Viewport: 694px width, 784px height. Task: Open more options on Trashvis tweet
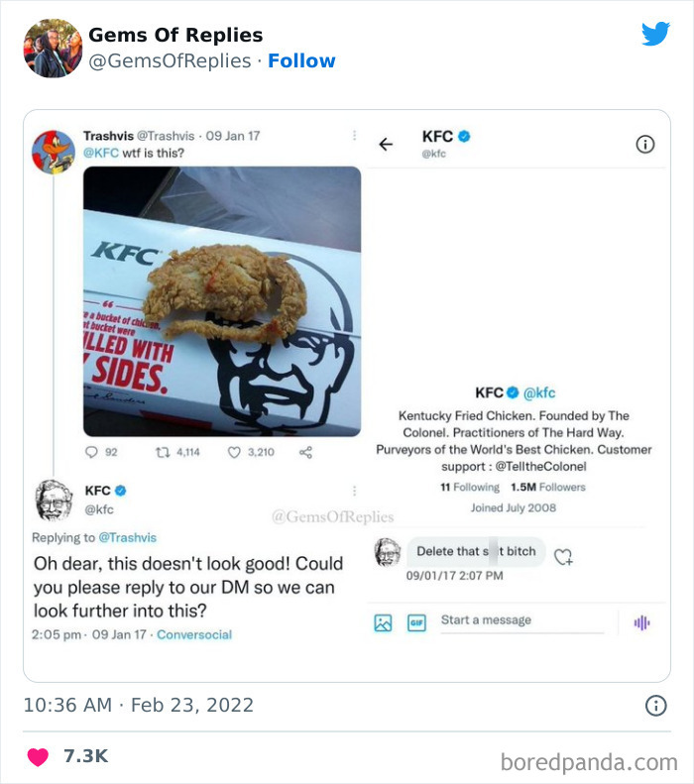point(354,136)
